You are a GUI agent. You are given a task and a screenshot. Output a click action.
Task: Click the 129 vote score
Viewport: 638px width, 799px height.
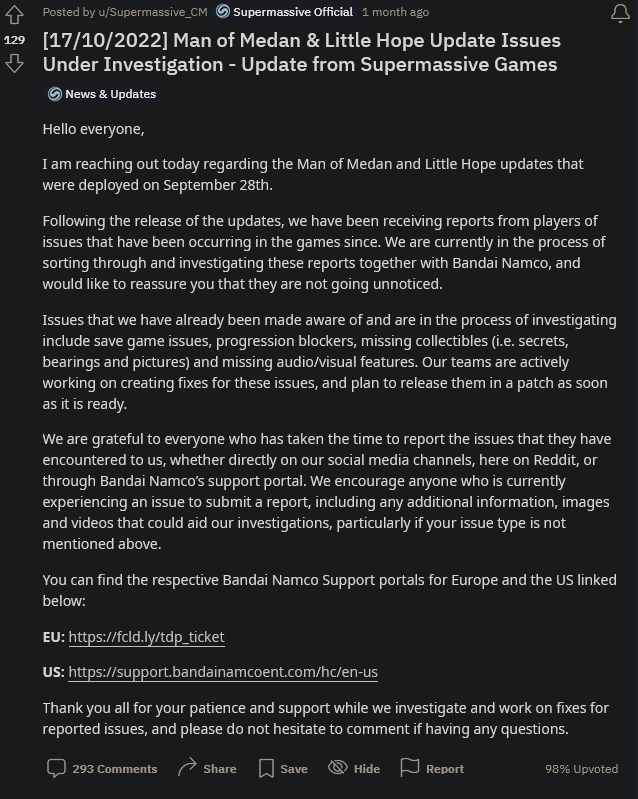tap(14, 40)
